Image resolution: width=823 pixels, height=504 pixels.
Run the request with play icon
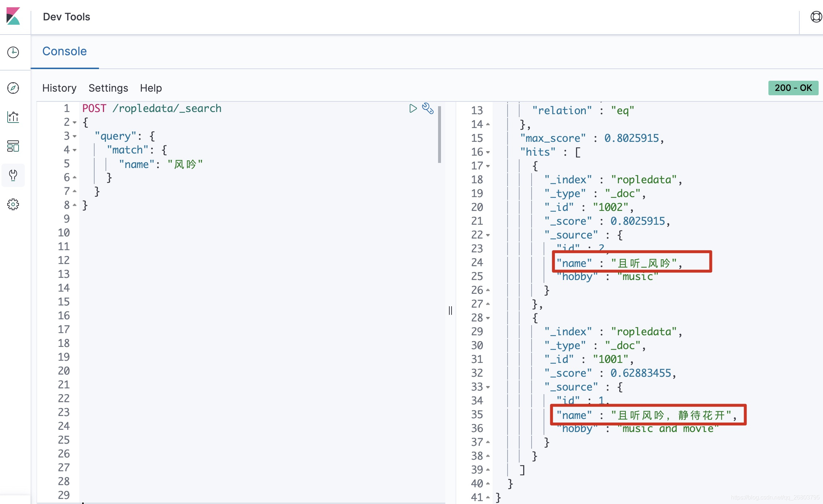click(x=413, y=108)
